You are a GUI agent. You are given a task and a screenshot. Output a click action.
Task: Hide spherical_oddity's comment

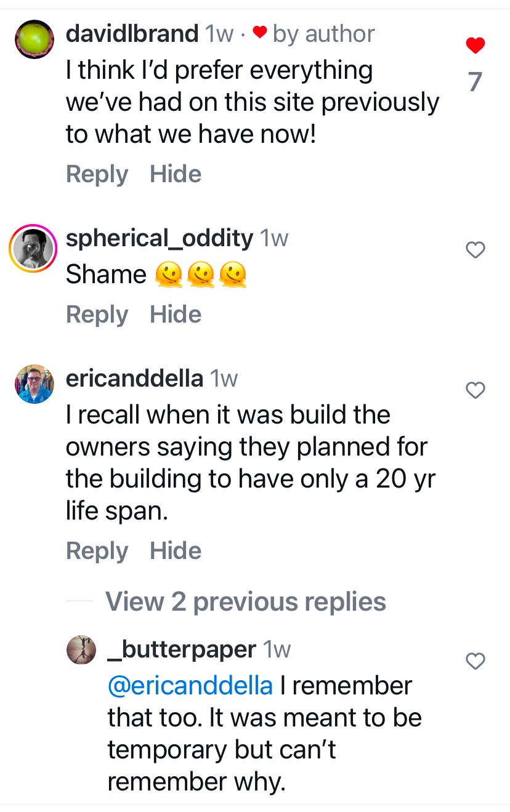[x=176, y=315]
